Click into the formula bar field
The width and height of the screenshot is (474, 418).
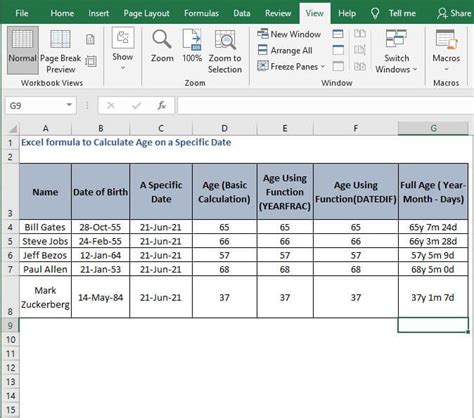pyautogui.click(x=325, y=106)
